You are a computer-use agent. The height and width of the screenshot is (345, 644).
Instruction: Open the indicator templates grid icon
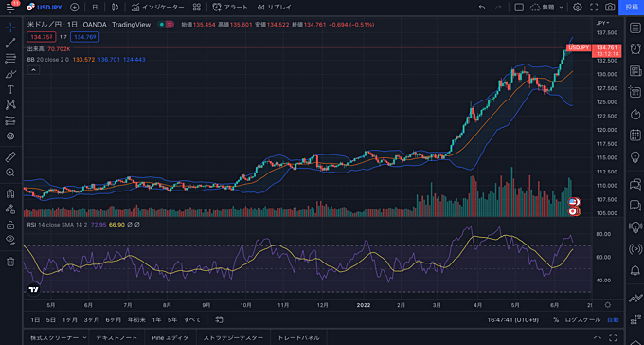click(197, 7)
